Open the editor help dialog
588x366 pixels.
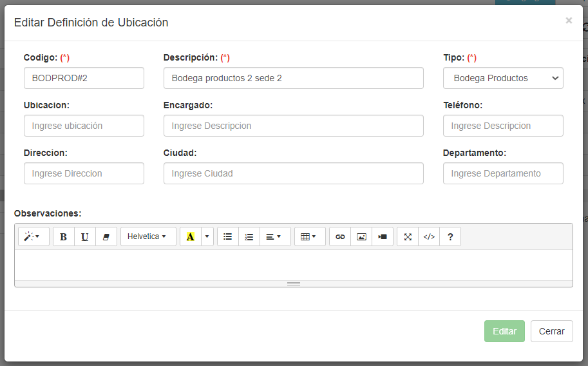click(450, 236)
